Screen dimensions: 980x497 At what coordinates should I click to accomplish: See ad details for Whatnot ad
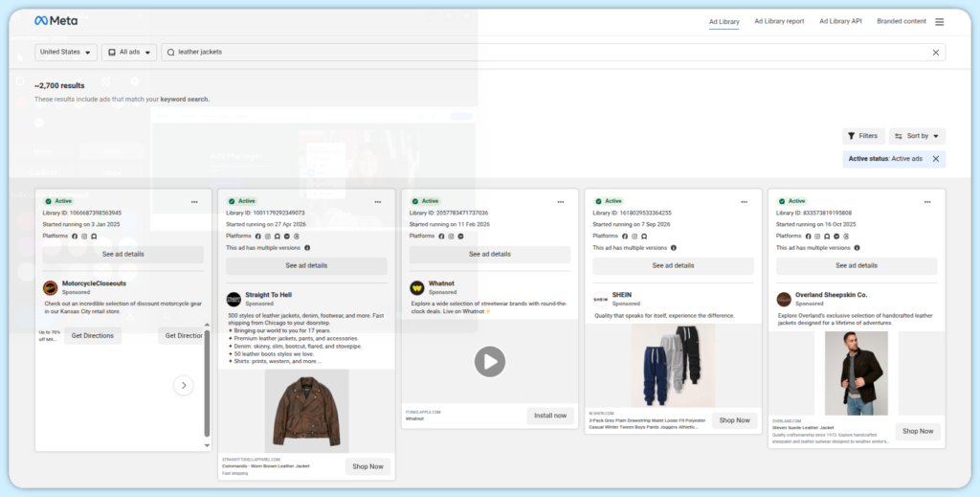click(x=490, y=255)
